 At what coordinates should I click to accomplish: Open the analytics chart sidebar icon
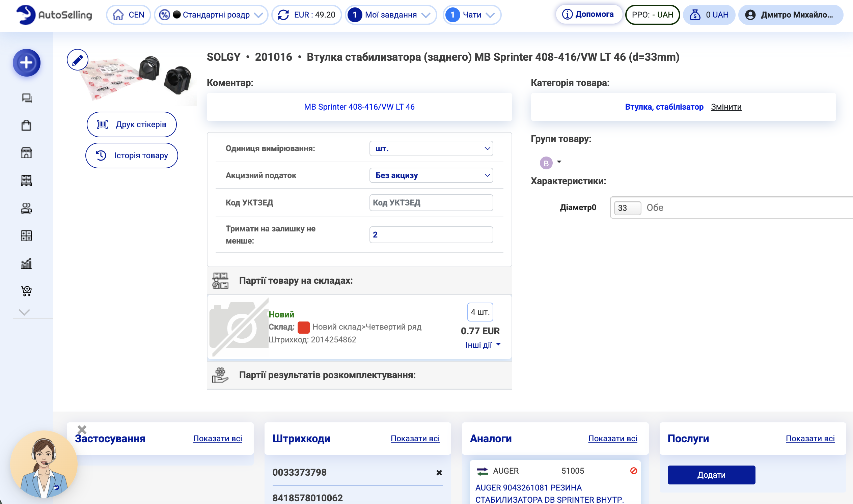click(x=26, y=263)
